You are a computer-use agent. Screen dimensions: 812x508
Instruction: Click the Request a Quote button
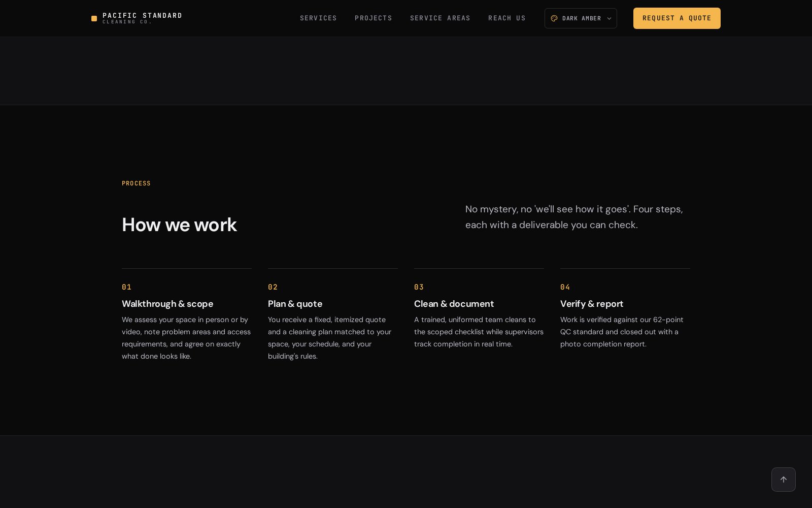click(677, 18)
